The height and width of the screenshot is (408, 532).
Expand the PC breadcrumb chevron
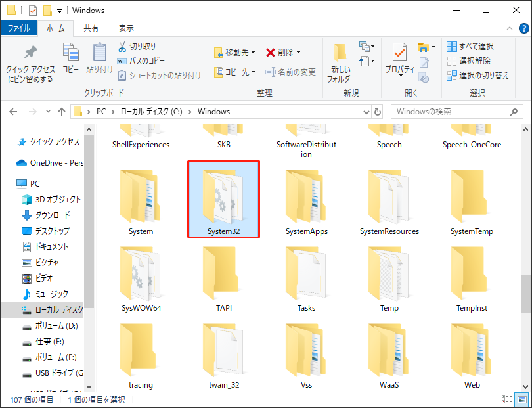[x=113, y=112]
